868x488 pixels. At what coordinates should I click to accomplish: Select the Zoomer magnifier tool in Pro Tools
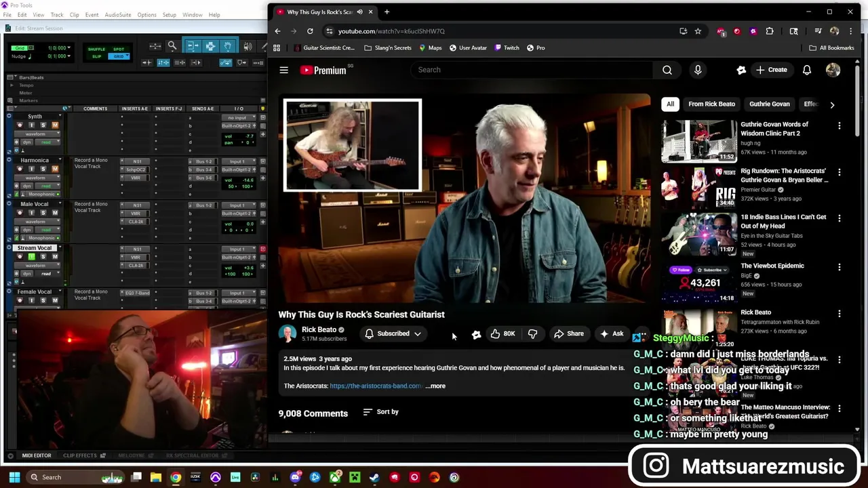pyautogui.click(x=172, y=46)
